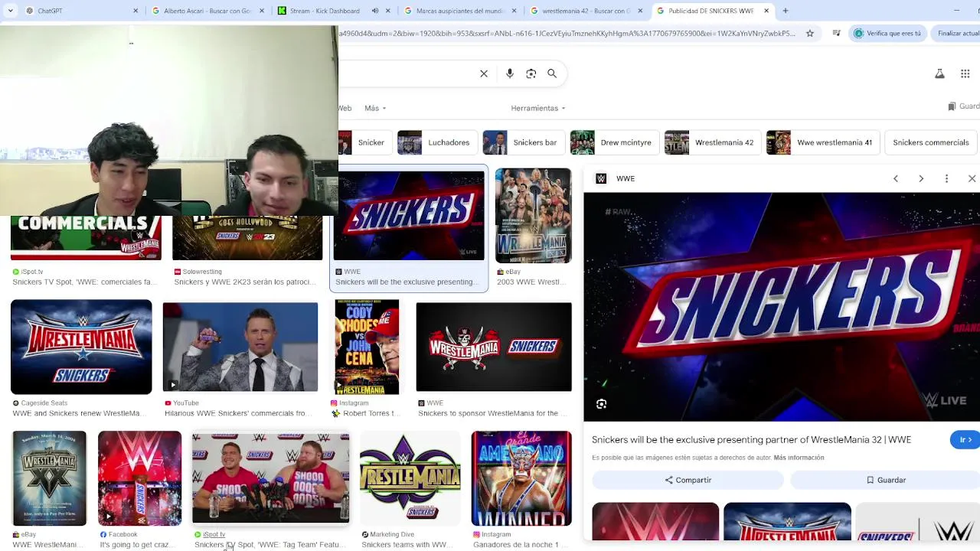Select the Snickers bar suggestion chip
Viewport: 980px width, 551px height.
pyautogui.click(x=524, y=142)
